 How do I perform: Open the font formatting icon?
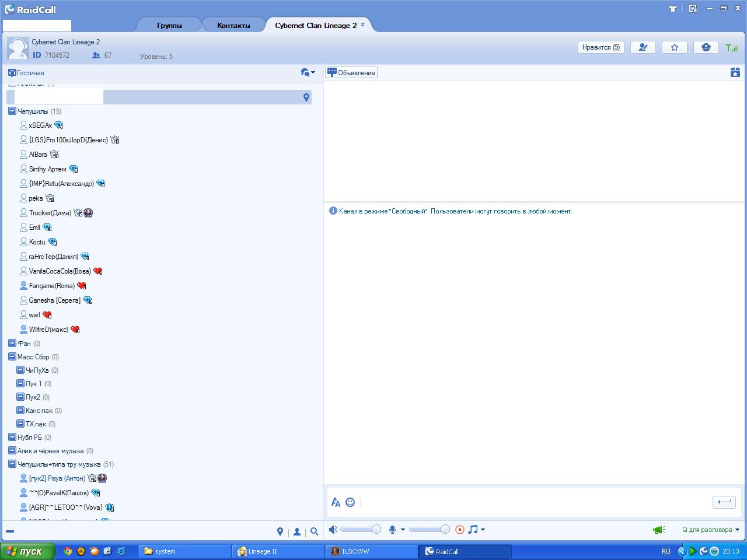(336, 502)
